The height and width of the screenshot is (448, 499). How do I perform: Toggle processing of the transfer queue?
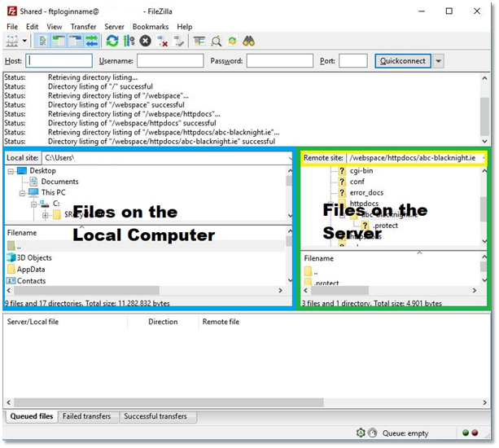click(129, 41)
